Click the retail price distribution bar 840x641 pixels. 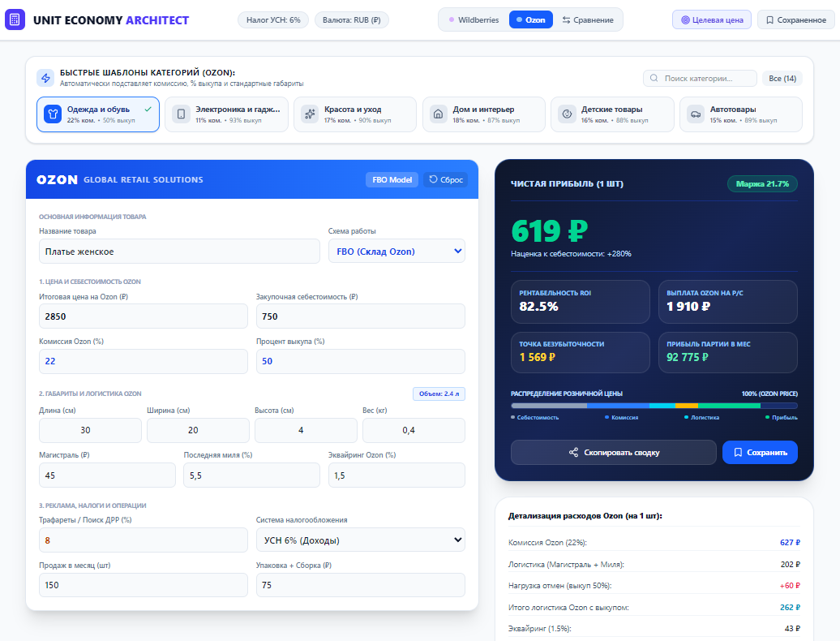pos(654,406)
